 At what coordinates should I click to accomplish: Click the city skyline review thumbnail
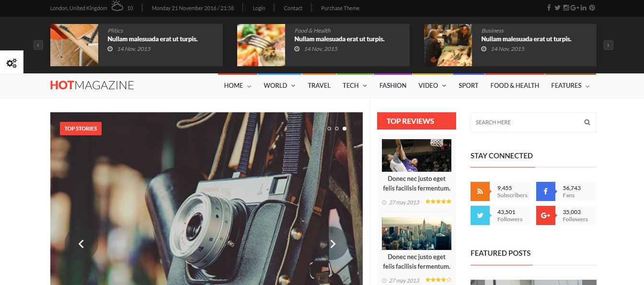(416, 233)
